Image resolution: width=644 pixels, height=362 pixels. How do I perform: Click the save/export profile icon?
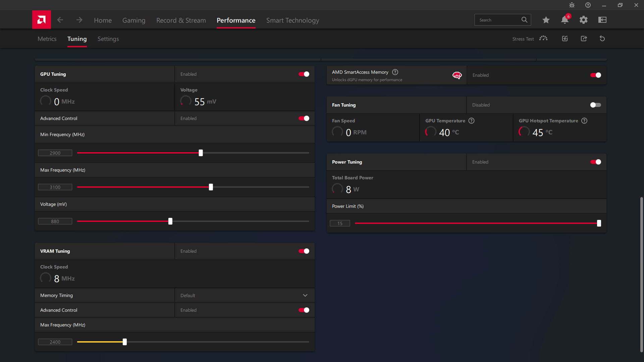tap(584, 39)
